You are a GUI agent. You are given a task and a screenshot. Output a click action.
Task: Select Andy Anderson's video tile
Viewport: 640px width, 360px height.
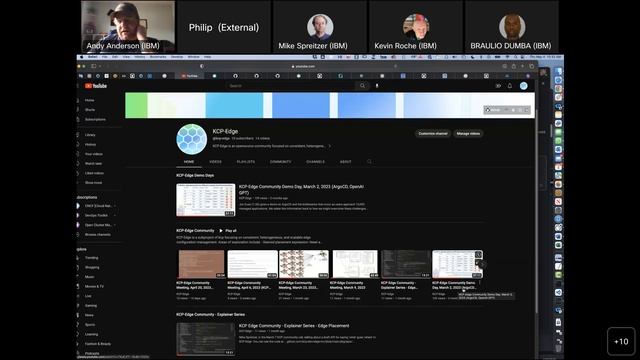coord(128,27)
